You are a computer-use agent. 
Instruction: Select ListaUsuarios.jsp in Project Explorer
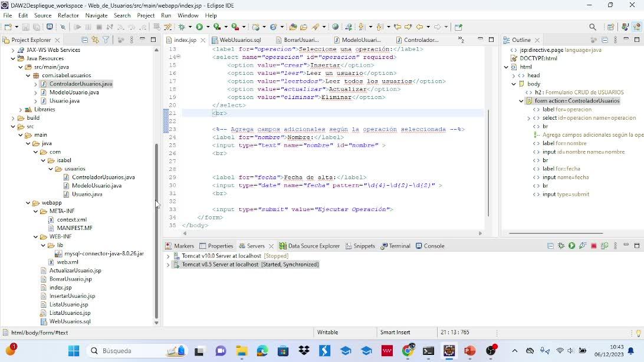coord(68,313)
